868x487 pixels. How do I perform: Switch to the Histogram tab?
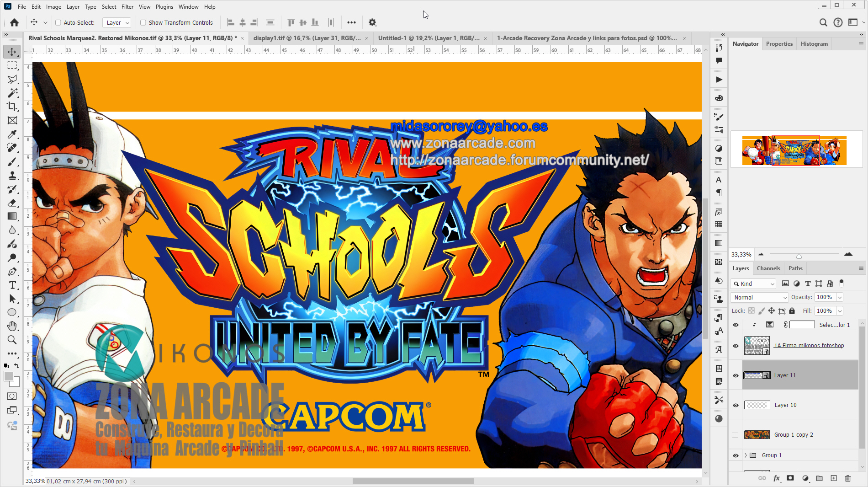point(814,44)
